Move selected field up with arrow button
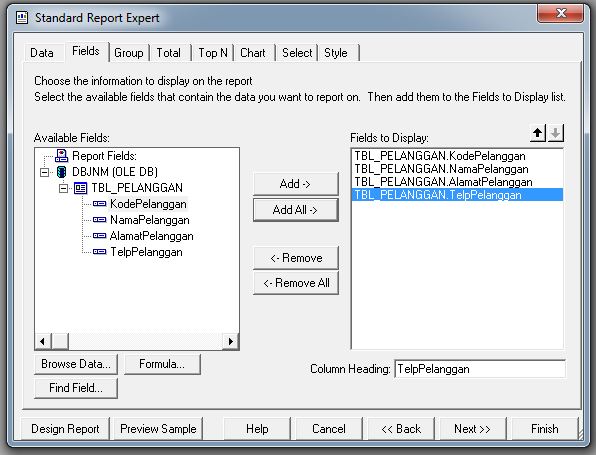Viewport: 596px width, 455px height. pos(537,133)
